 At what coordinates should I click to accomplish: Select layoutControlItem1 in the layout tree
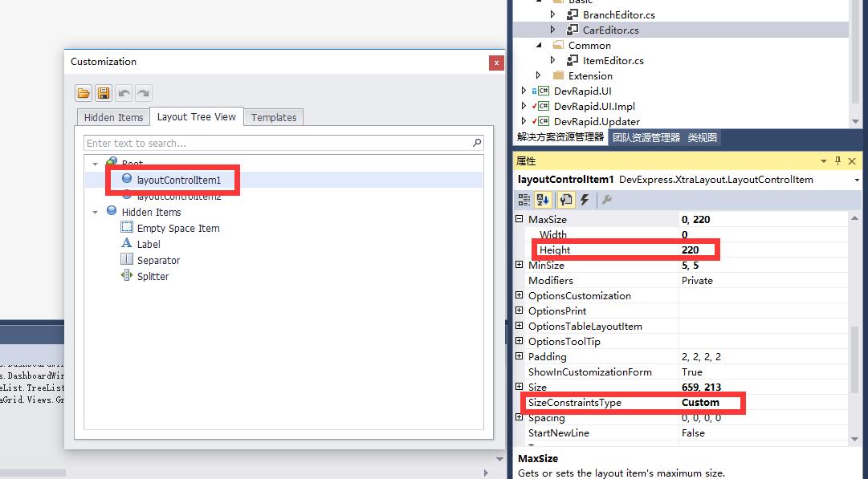click(178, 181)
